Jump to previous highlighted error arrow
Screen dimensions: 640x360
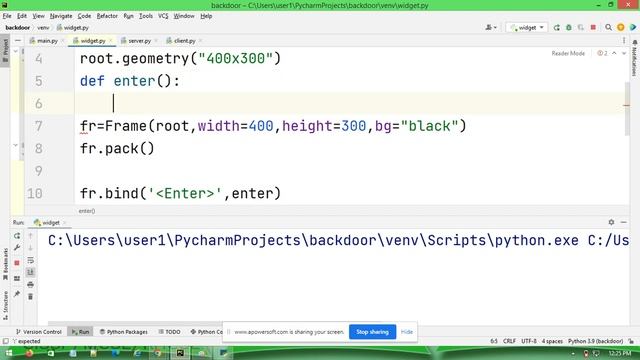pyautogui.click(x=614, y=53)
